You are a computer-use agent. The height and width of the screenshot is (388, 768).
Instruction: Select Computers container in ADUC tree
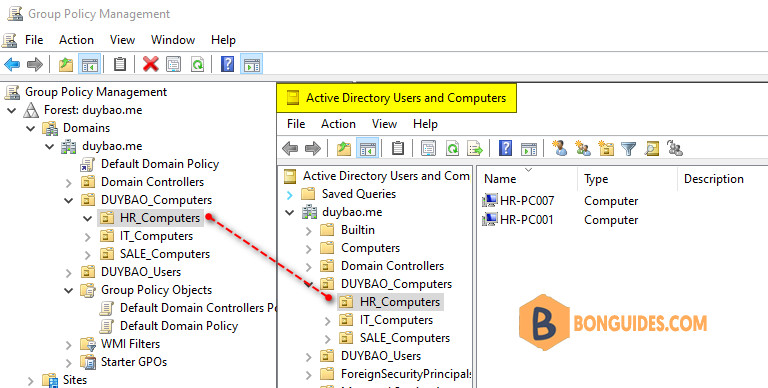coord(370,248)
